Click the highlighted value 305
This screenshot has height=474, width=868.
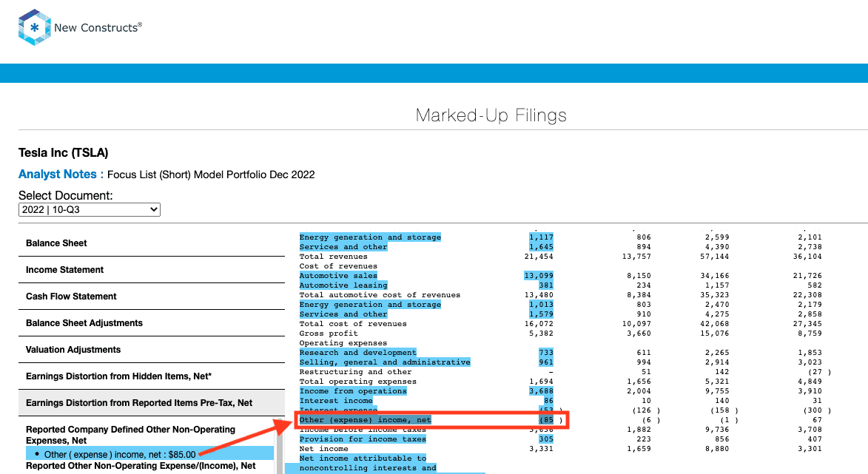[546, 439]
